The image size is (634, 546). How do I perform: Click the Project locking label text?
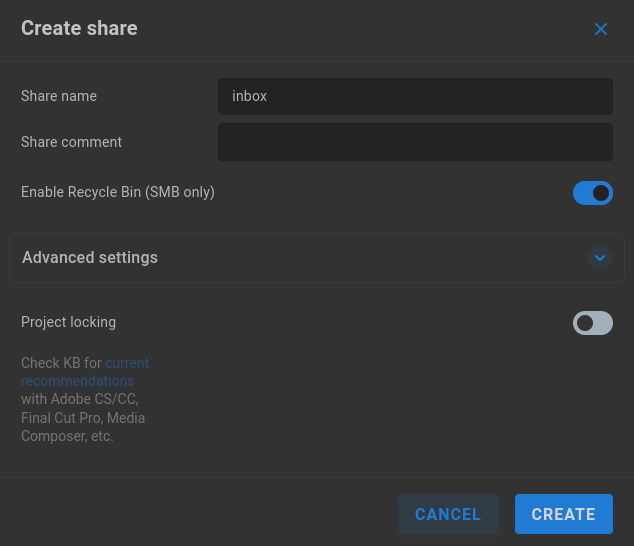click(x=68, y=322)
